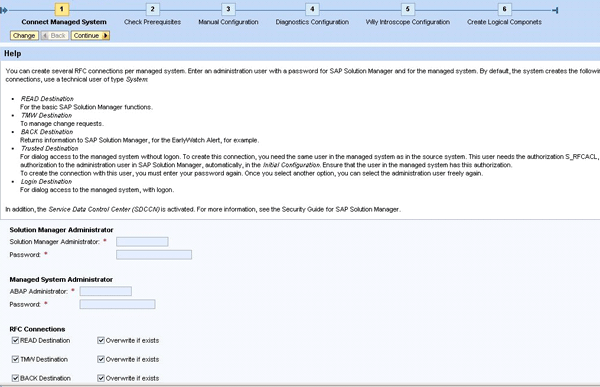Uncheck the BACK Destination checkbox
Screen dimensions: 600x387
[15, 378]
